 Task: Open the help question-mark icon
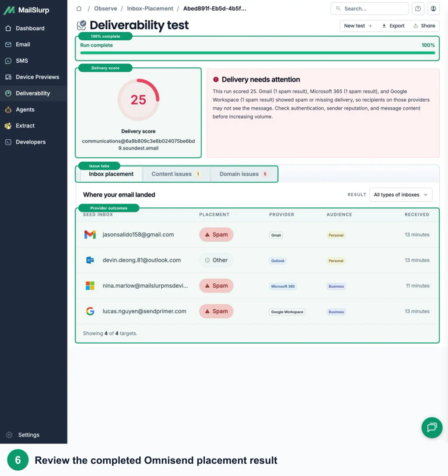418,8
